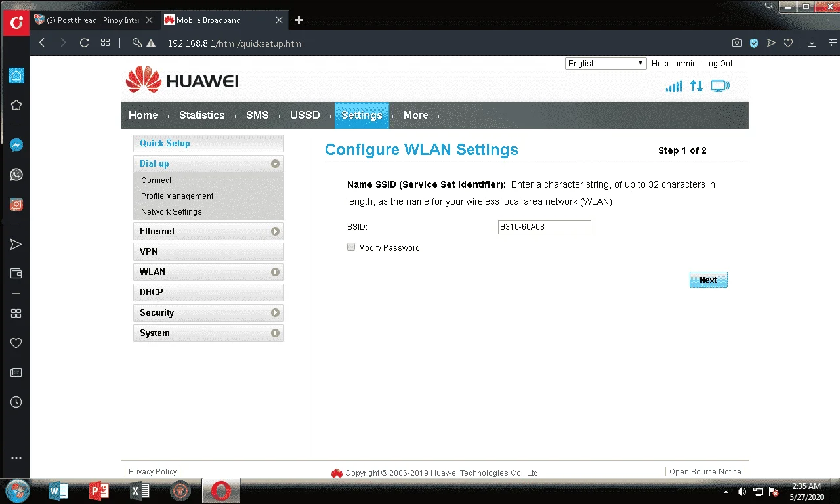Open DHCP in the left menu
The image size is (840, 504).
[209, 293]
